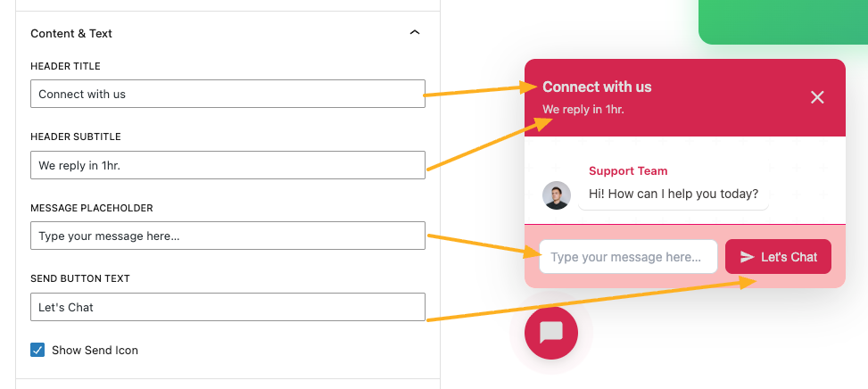Uncheck the Show Send Icon checkbox
868x389 pixels.
coord(37,350)
